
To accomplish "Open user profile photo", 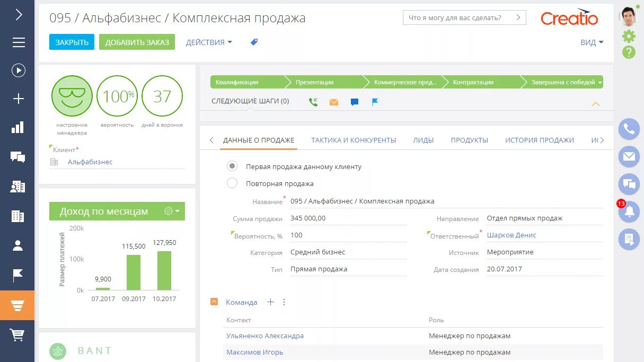I will coord(629,16).
